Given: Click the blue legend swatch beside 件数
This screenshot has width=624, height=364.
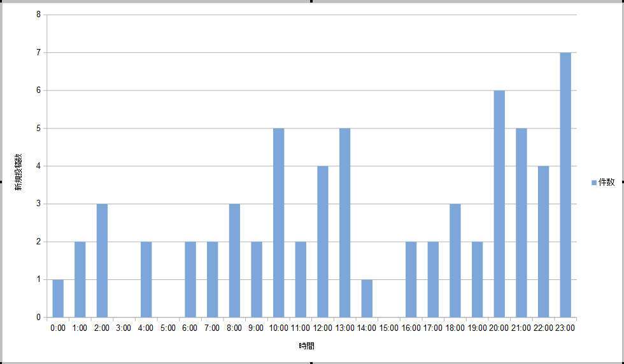Looking at the screenshot, I should 594,183.
